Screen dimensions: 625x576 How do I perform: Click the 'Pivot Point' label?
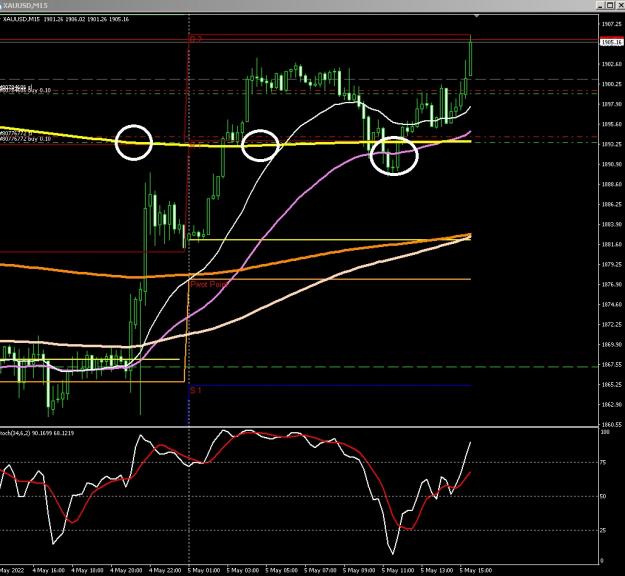209,285
